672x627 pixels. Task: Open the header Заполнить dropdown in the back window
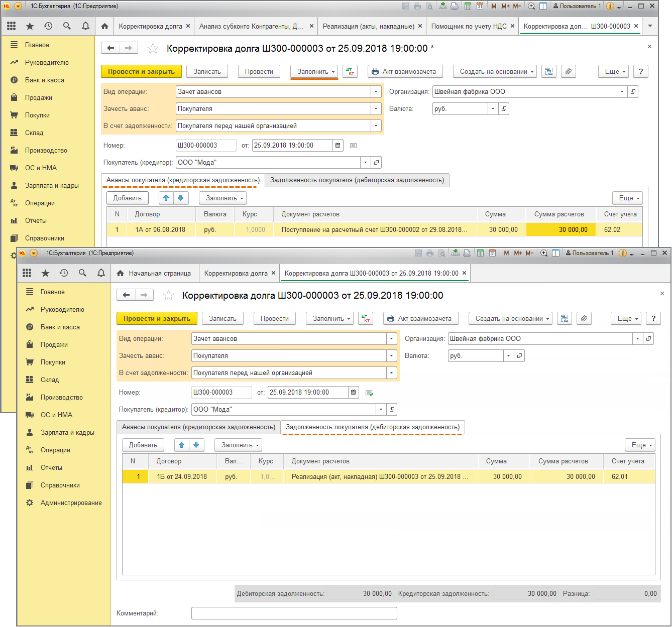click(315, 72)
